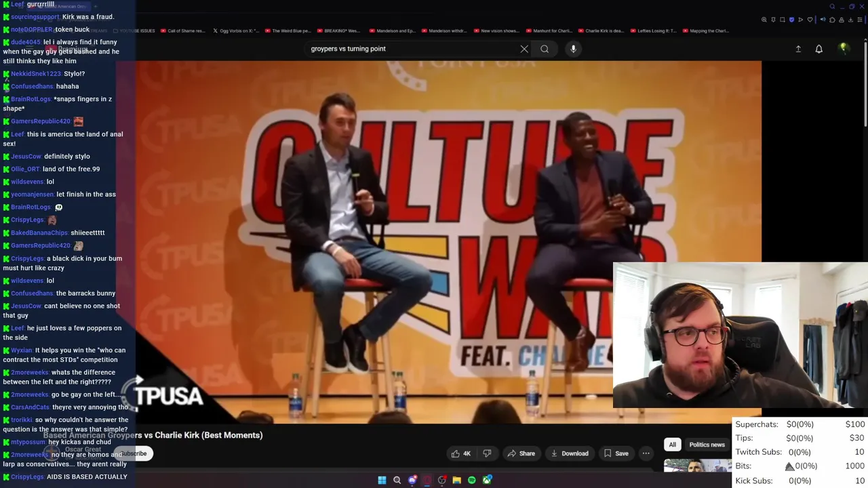Take a snapshot with the browser crop icon
Image resolution: width=868 pixels, height=488 pixels.
coord(783,20)
